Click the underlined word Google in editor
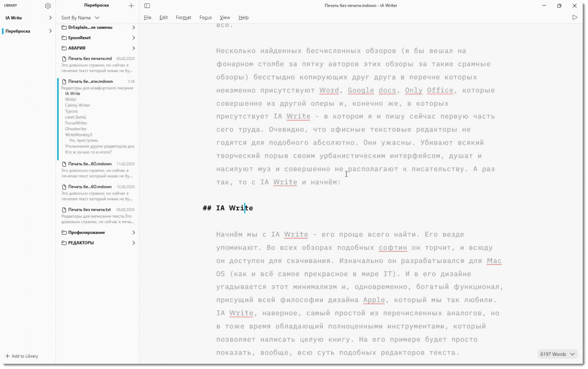This screenshot has width=588, height=369. click(x=361, y=90)
